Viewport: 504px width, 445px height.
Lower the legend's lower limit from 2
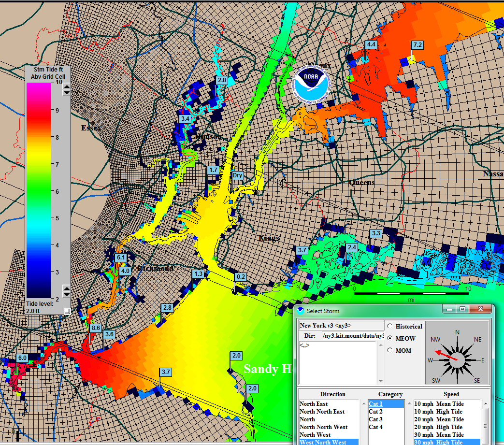tap(66, 294)
